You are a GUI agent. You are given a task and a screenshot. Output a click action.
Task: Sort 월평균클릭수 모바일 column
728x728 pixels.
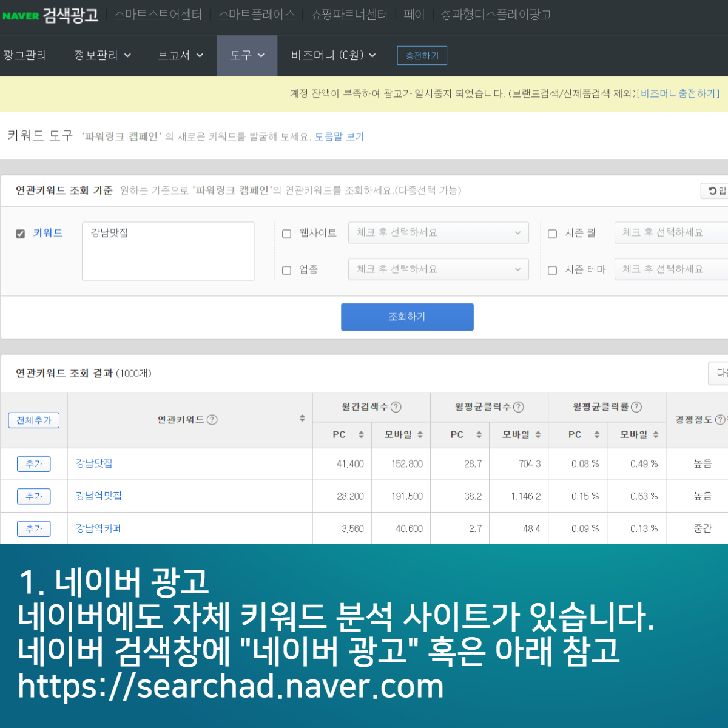[538, 434]
